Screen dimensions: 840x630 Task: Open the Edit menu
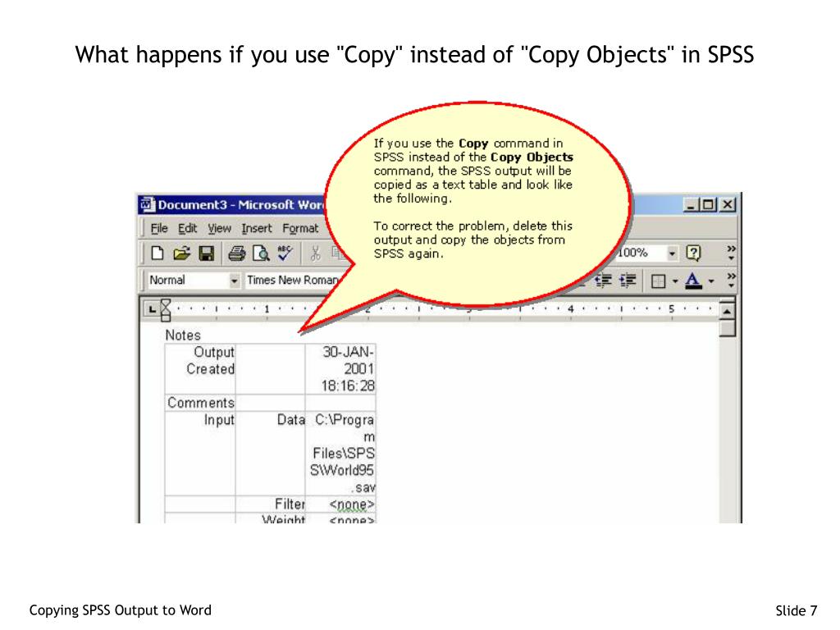tap(188, 229)
